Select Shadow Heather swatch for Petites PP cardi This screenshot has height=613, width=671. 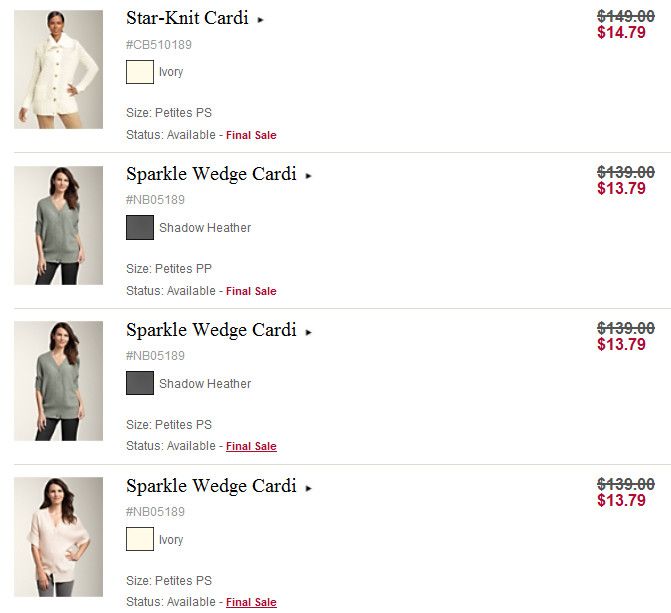(140, 228)
